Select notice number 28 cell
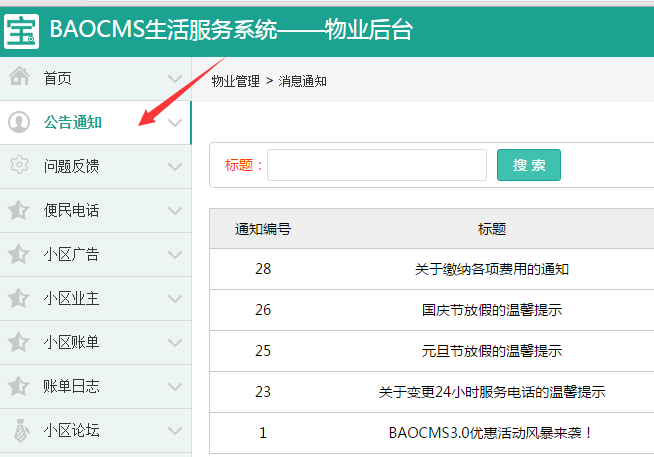The height and width of the screenshot is (457, 654). (263, 269)
